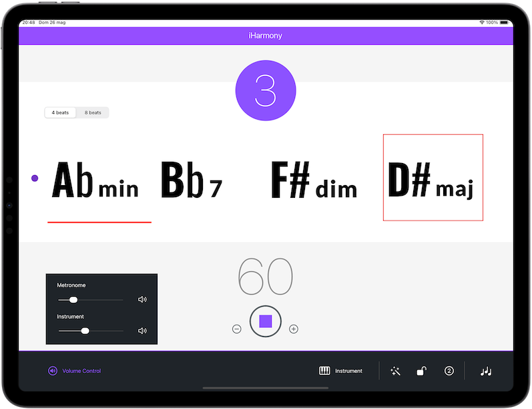Tap the Instrument speaker icon in volume panel
The image size is (532, 409).
(x=142, y=331)
